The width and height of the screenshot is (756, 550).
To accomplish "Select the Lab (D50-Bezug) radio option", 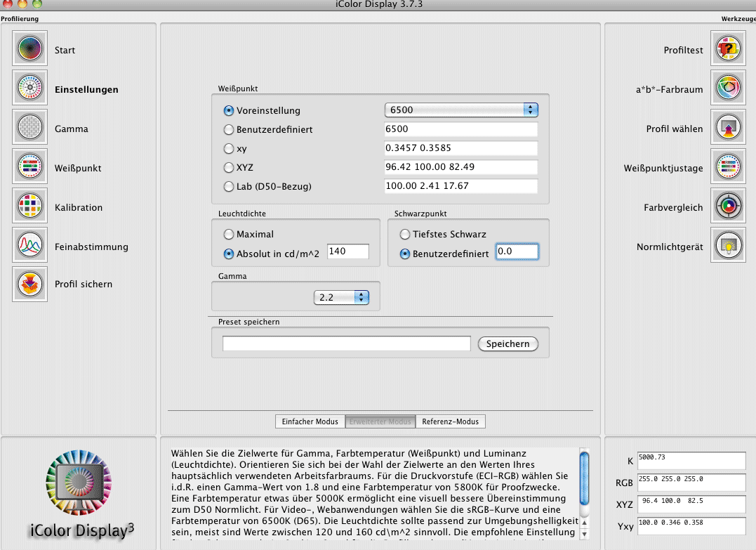I will point(229,187).
